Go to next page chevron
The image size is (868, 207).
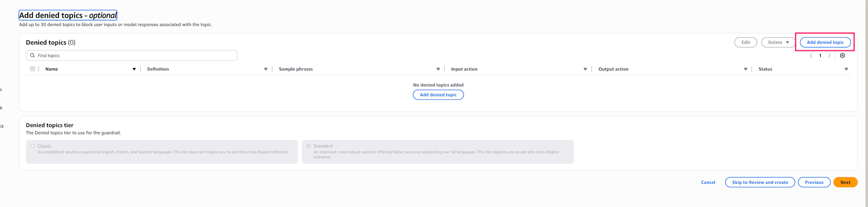click(829, 56)
